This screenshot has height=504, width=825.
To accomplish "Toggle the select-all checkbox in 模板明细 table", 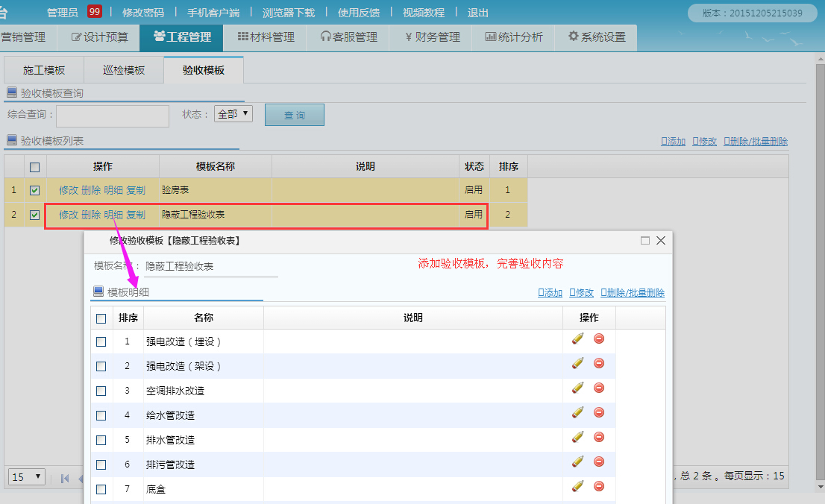I will pyautogui.click(x=101, y=318).
